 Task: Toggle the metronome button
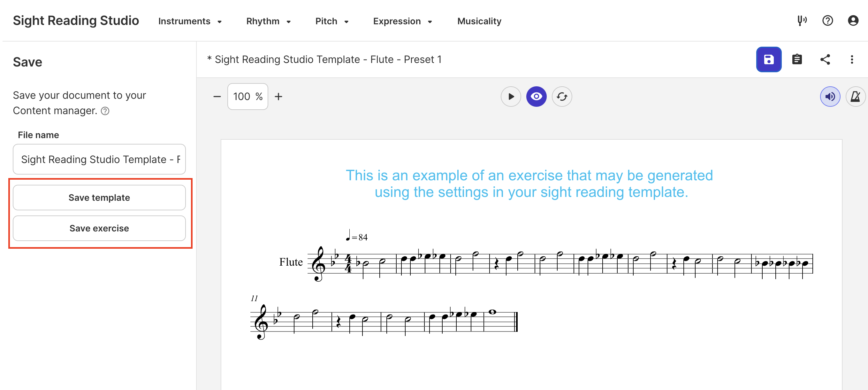tap(855, 97)
